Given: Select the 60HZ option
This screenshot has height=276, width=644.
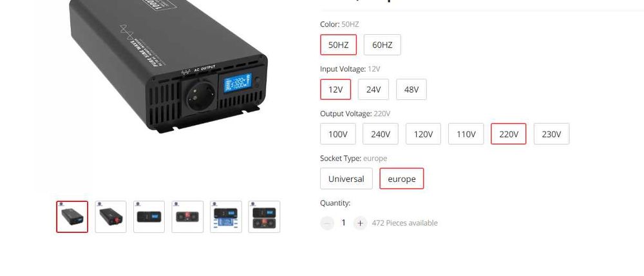Looking at the screenshot, I should pyautogui.click(x=382, y=45).
